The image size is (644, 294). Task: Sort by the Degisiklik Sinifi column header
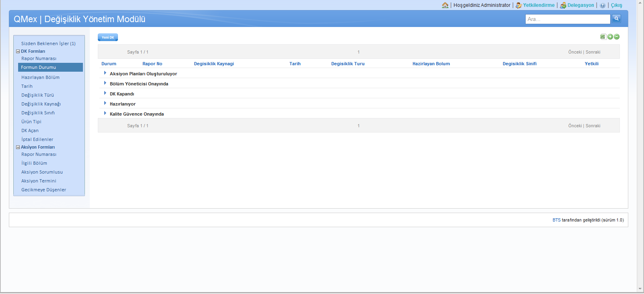519,64
